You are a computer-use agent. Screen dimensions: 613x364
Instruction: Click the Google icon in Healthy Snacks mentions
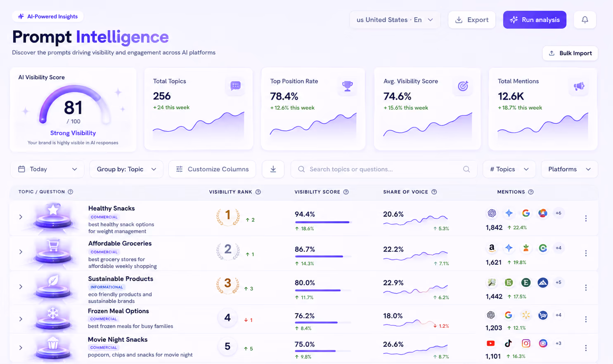[526, 213]
